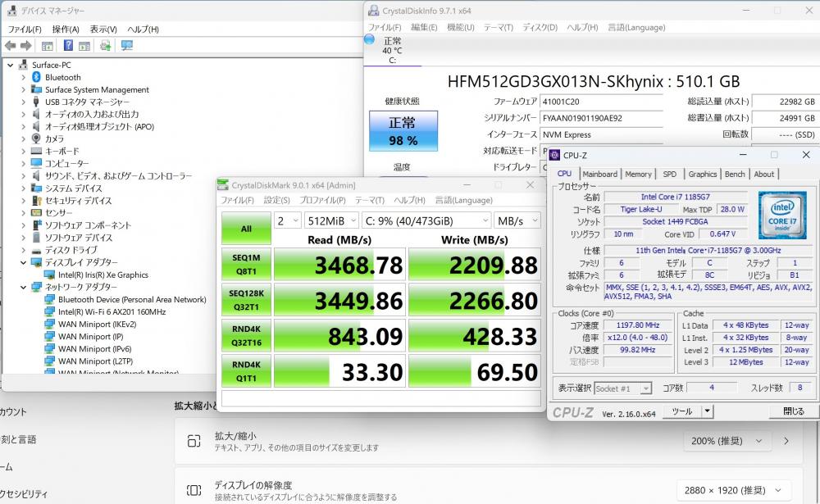Expand the Bluetooth node in Device Manager
820x504 pixels.
coord(23,77)
